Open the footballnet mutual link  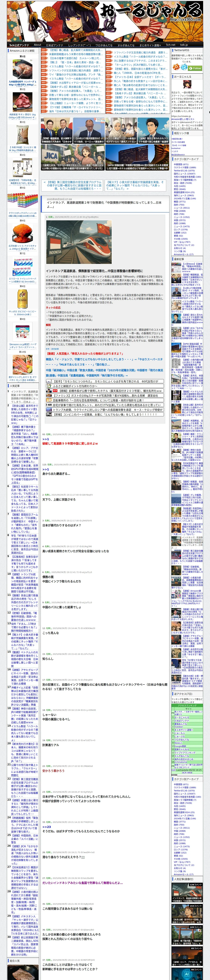pyautogui.click(x=176, y=148)
